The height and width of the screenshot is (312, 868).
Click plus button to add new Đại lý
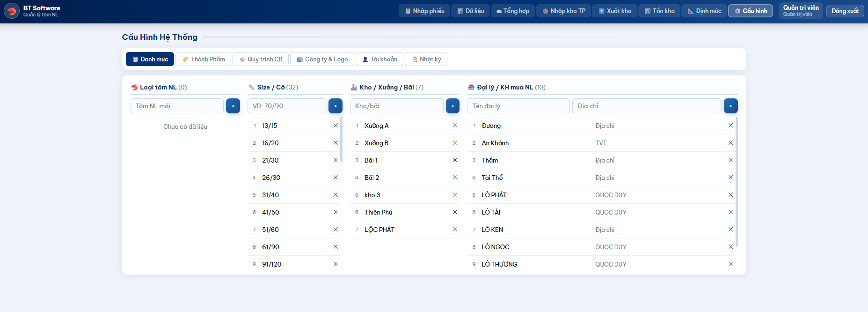[730, 106]
